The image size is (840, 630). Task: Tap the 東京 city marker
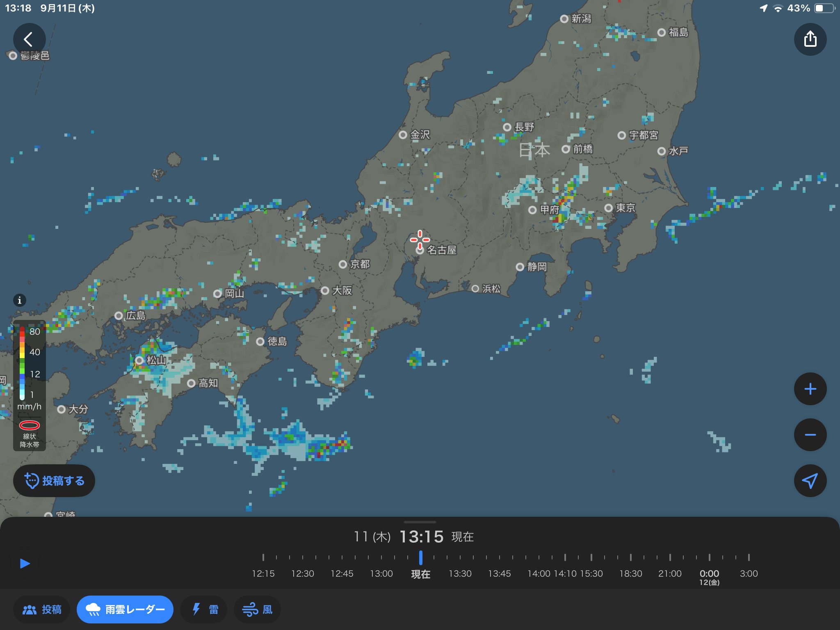[x=609, y=208]
